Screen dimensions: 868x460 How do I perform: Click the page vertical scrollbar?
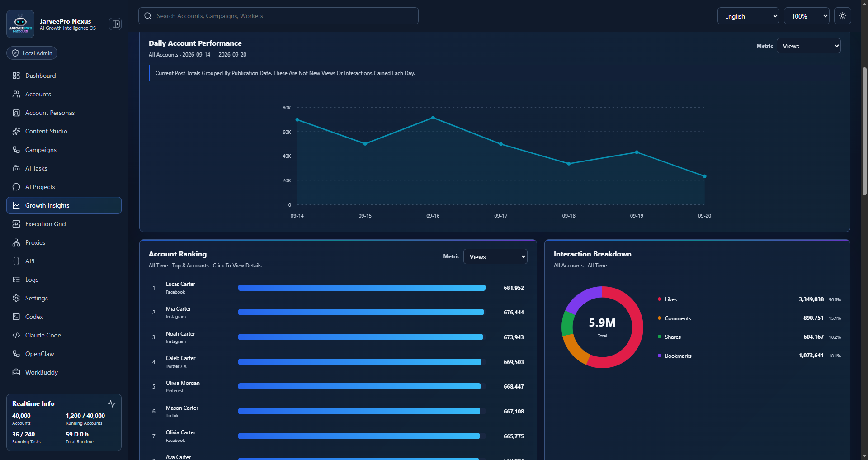[864, 131]
